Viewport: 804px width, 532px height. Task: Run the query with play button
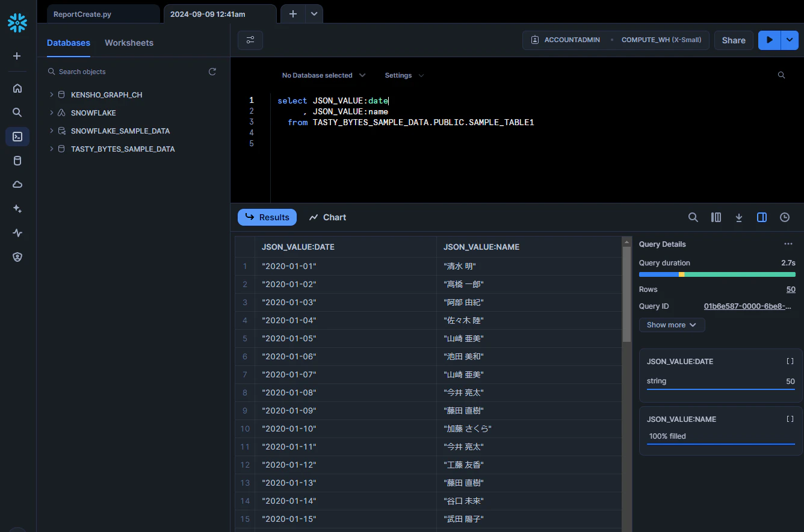point(769,40)
